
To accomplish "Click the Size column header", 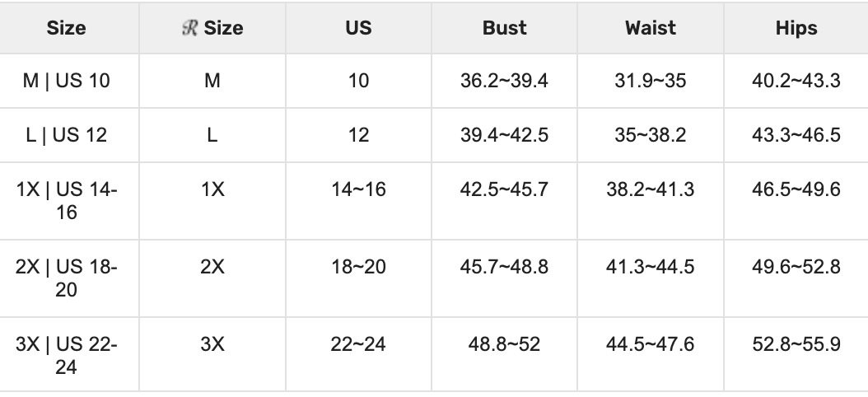I will pyautogui.click(x=67, y=28).
